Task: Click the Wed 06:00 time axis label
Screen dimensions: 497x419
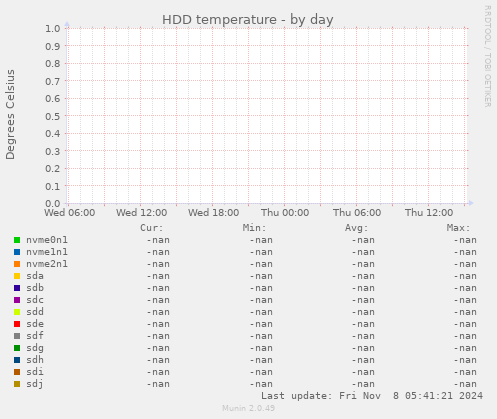Action: click(x=70, y=213)
